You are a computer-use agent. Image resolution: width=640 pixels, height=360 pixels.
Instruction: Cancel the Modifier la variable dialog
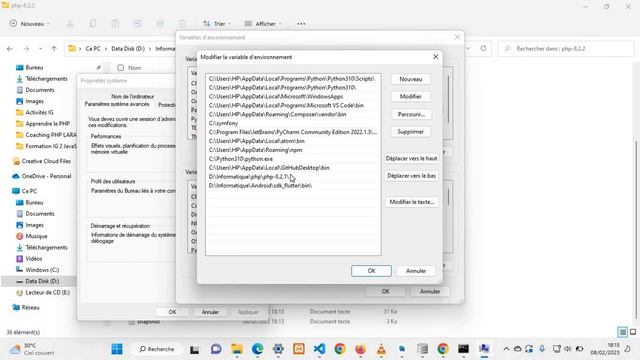tap(416, 271)
